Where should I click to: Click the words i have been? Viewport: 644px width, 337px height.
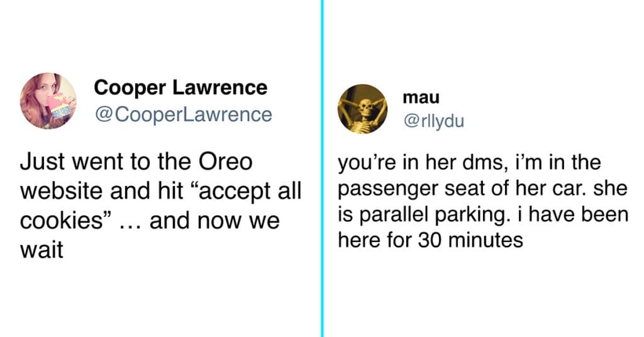(573, 214)
